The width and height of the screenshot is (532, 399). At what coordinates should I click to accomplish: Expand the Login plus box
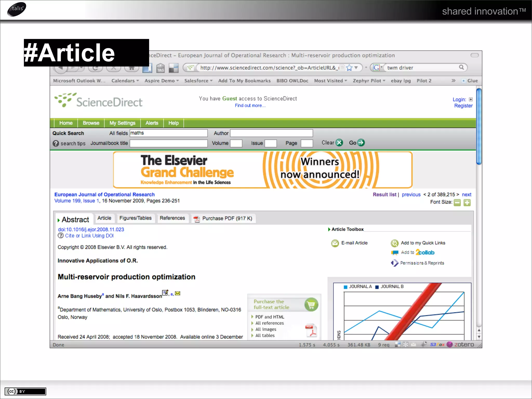pyautogui.click(x=471, y=99)
